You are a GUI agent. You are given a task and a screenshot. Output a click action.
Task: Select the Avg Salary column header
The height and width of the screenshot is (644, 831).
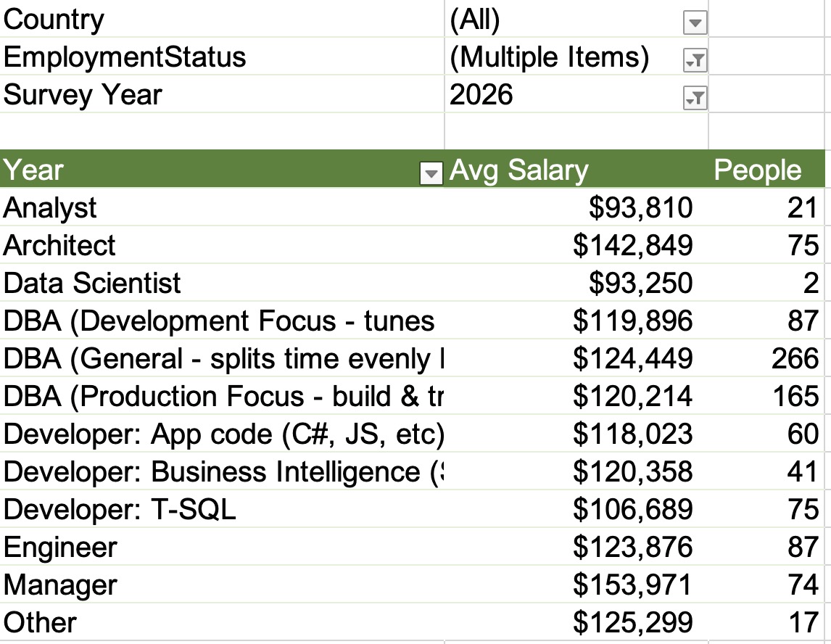(x=519, y=170)
